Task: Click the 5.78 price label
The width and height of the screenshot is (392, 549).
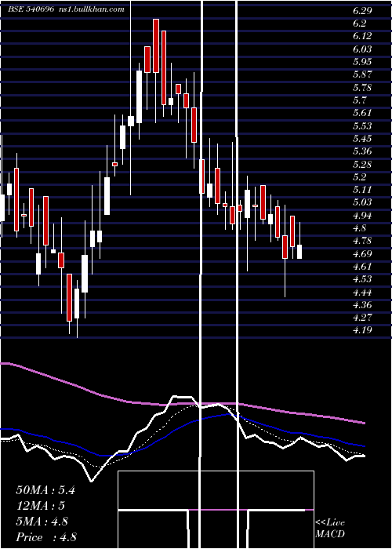Action: [x=362, y=87]
